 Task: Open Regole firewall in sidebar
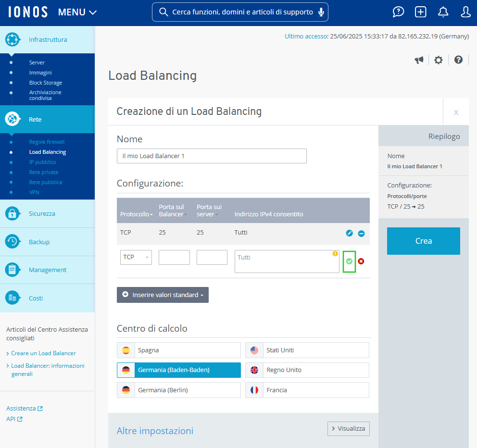point(47,142)
